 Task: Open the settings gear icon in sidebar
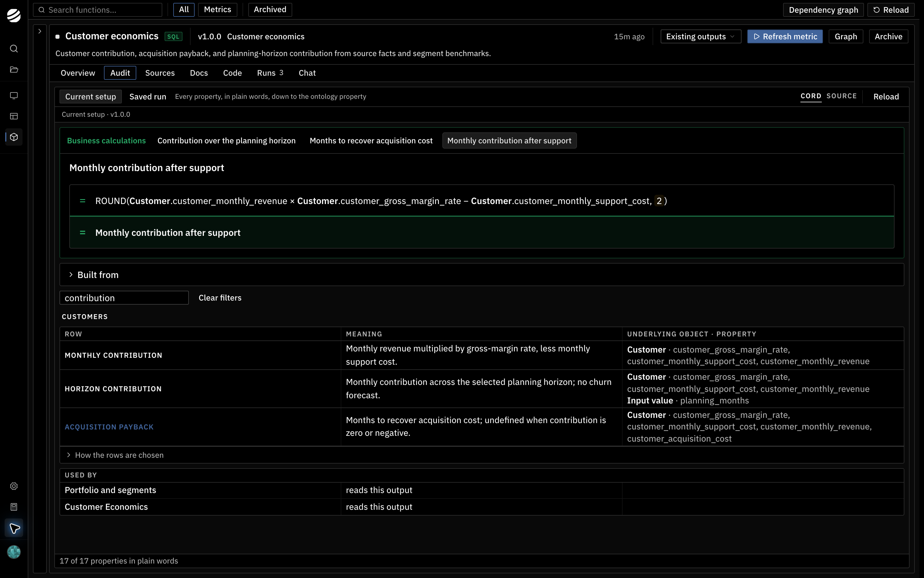[14, 486]
